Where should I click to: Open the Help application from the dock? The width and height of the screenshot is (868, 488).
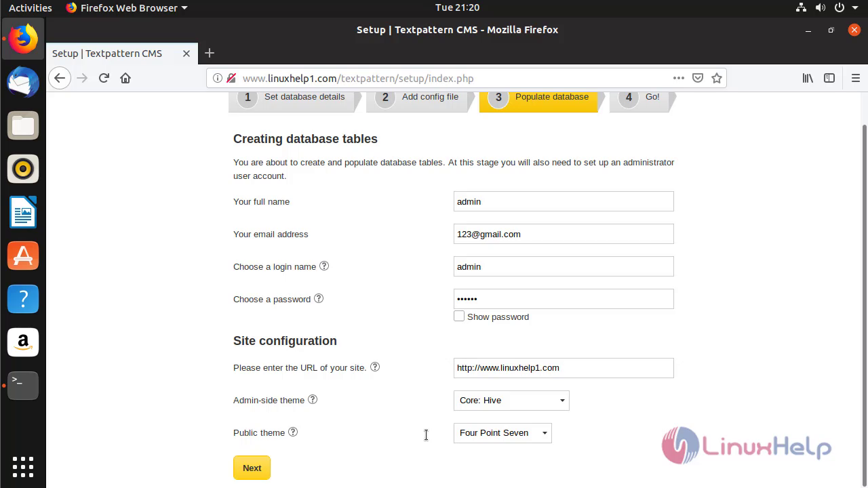click(23, 299)
